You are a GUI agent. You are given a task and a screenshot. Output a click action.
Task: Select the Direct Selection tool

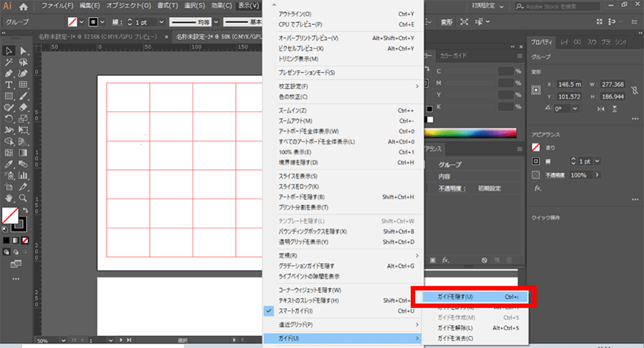click(x=24, y=51)
